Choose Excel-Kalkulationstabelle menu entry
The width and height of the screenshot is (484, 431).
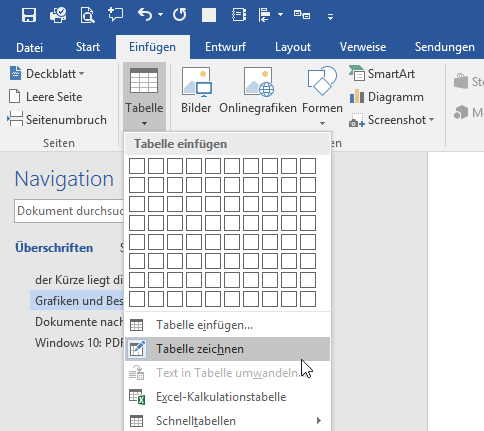[228, 397]
